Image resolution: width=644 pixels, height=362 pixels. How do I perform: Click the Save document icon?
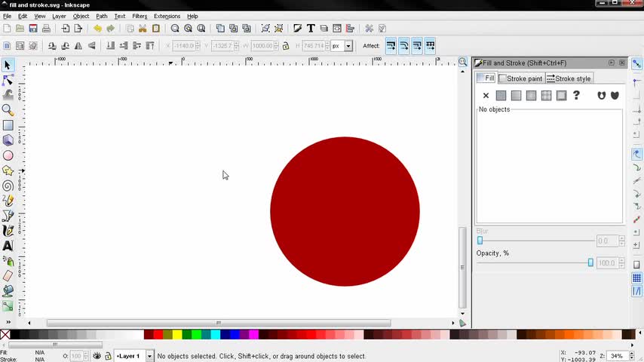[32, 29]
